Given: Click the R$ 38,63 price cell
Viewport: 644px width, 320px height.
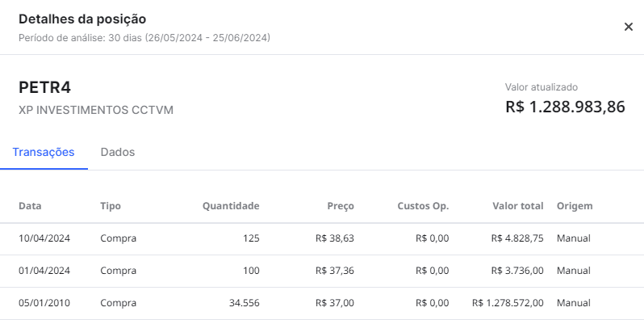Looking at the screenshot, I should 335,238.
